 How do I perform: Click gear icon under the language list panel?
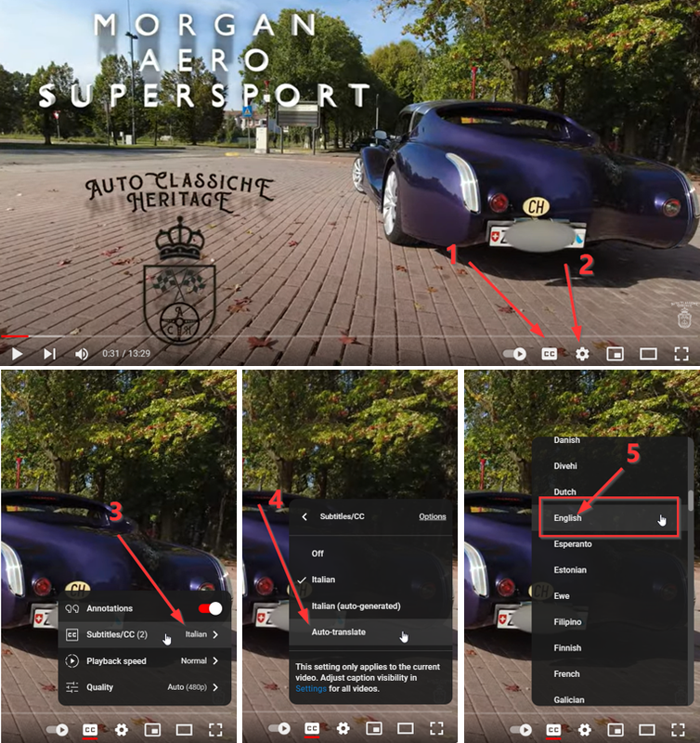tap(585, 730)
